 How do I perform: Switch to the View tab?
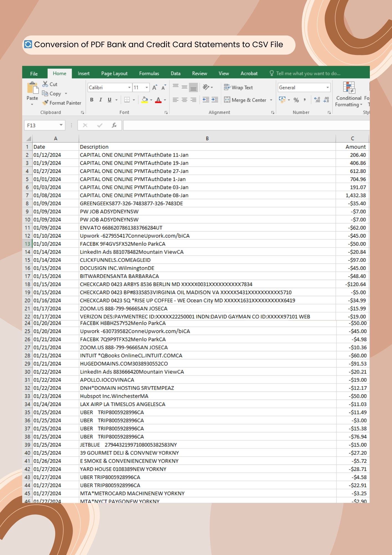coord(224,74)
